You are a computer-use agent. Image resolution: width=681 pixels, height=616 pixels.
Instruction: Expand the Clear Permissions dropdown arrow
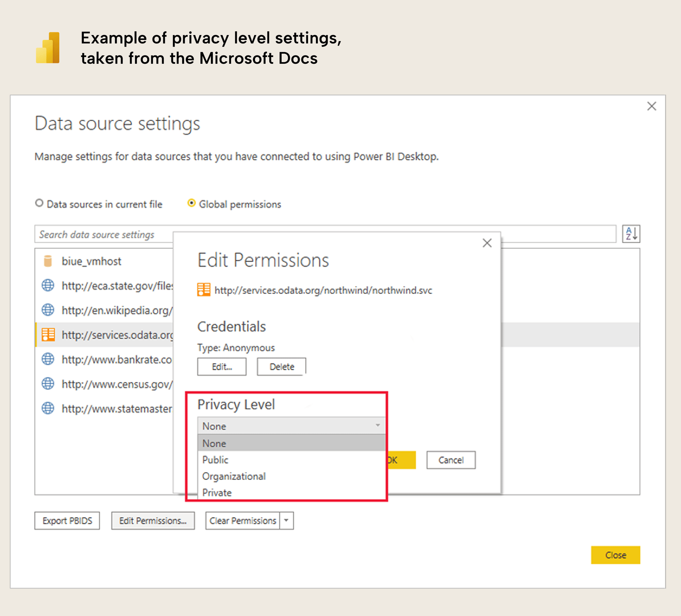tap(287, 521)
